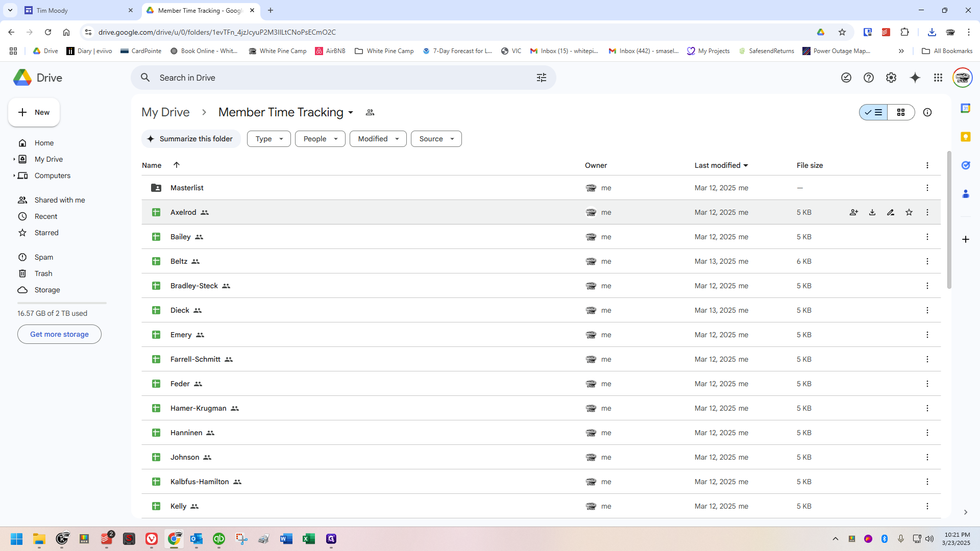The image size is (980, 551).
Task: Expand Computers tree in sidebar
Action: pyautogui.click(x=14, y=176)
